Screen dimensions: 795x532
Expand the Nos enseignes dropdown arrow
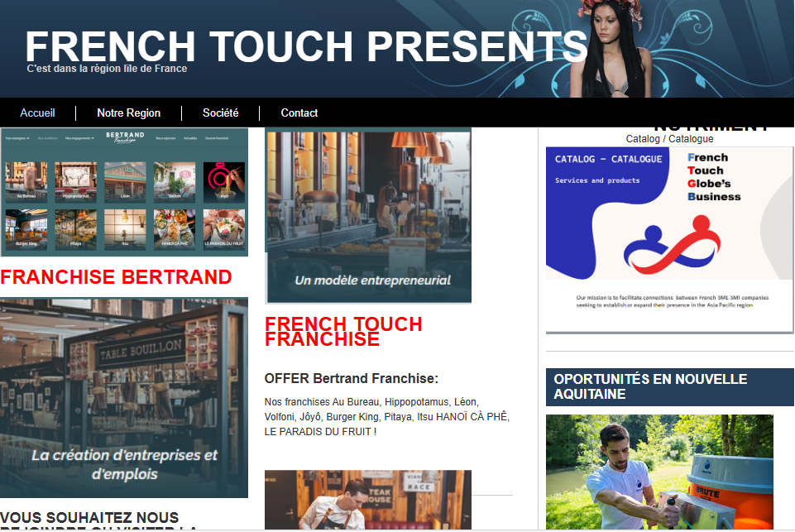click(x=28, y=138)
